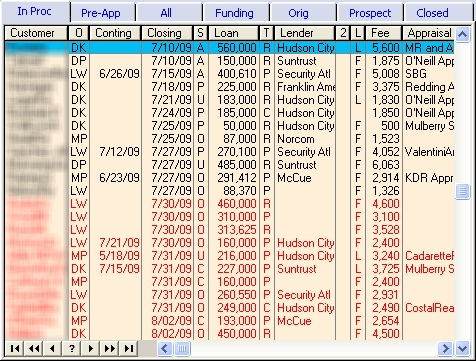Click the 485,000 loan amount
This screenshot has width=476, height=361.
point(234,165)
